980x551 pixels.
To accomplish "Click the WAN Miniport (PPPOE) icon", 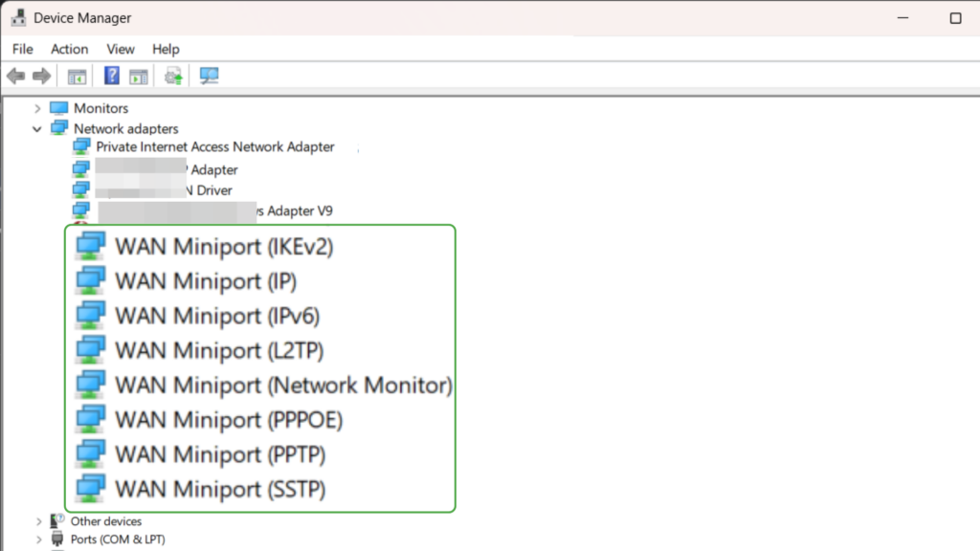I will [91, 419].
